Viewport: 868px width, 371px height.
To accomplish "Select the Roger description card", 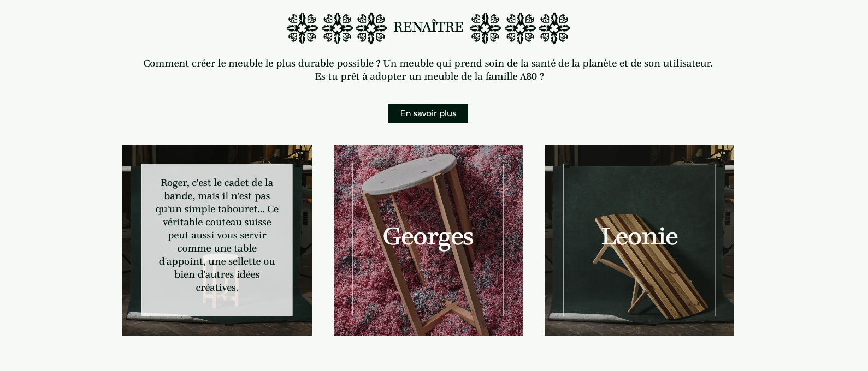I will (x=217, y=240).
